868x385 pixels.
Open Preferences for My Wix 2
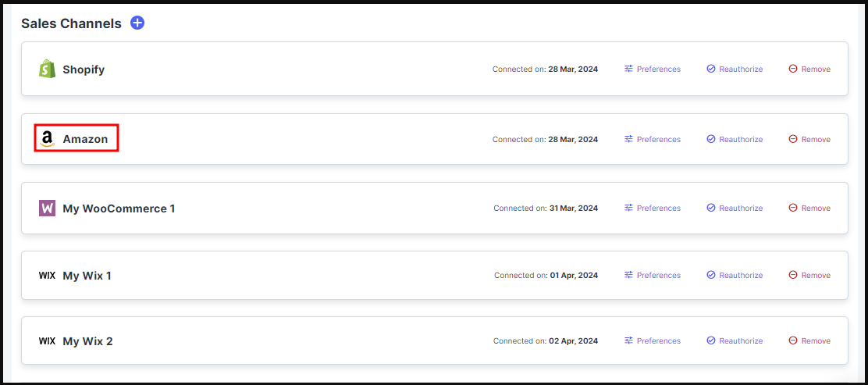(x=653, y=340)
